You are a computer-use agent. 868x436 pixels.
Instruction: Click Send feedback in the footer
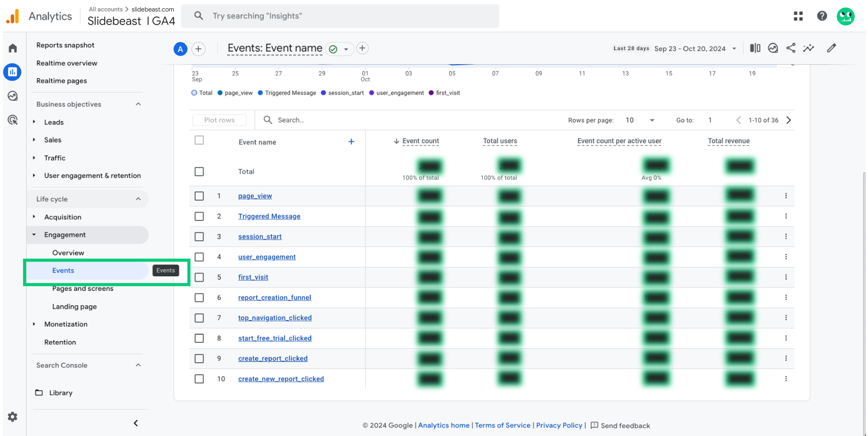[620, 425]
